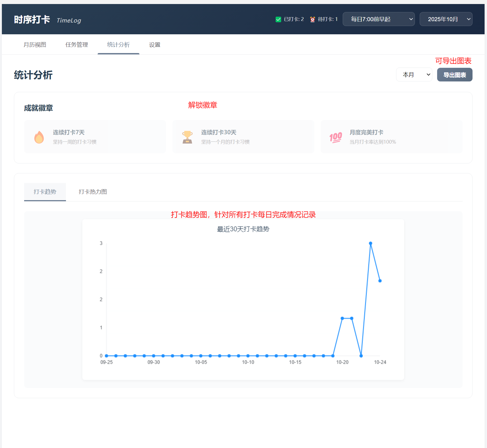Open the 任务管理 tab
The height and width of the screenshot is (448, 487).
pos(77,45)
